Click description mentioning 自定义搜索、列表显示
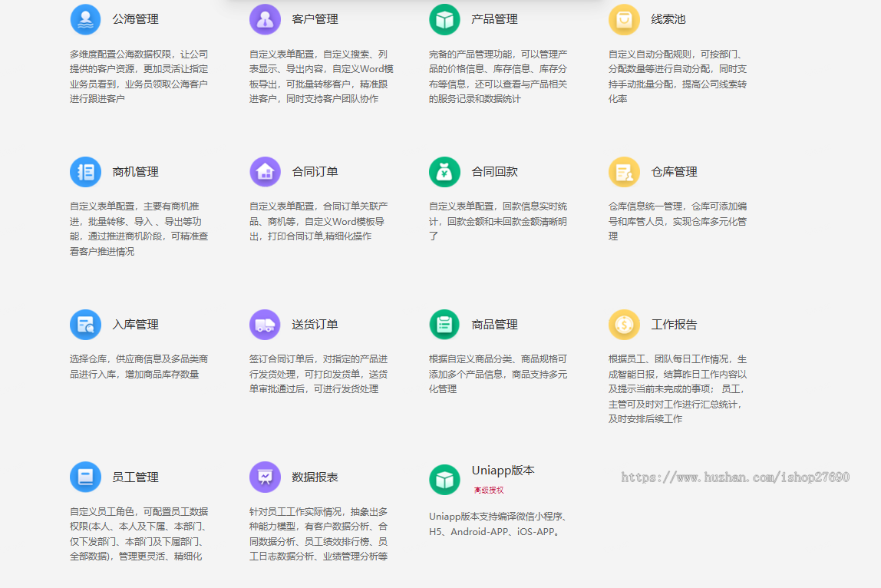This screenshot has width=881, height=588. pos(322,77)
